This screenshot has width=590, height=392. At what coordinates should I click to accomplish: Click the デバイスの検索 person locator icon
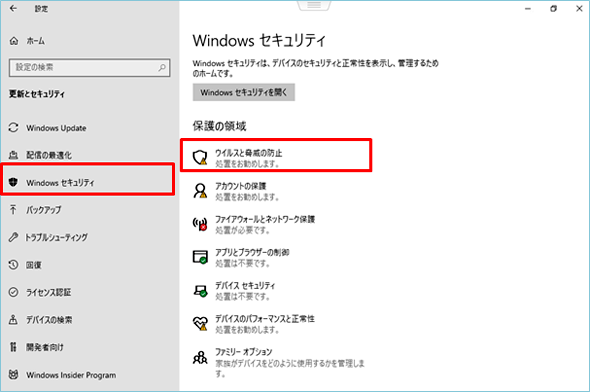pyautogui.click(x=14, y=320)
